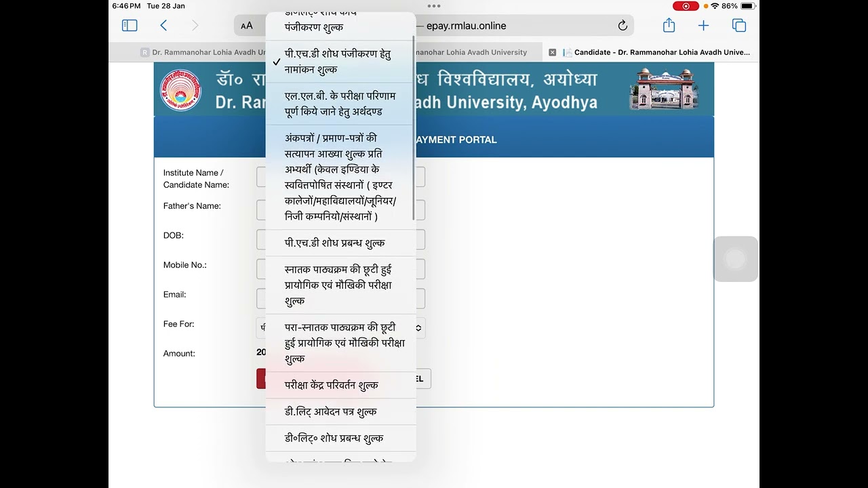Viewport: 868px width, 488px height.
Task: Click the university circular logo
Action: tap(180, 89)
